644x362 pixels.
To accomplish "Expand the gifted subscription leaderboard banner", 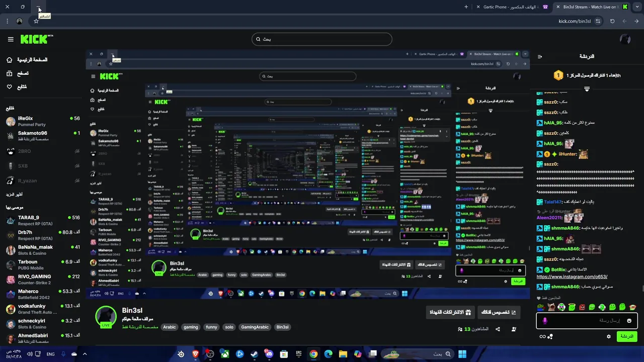I will click(x=587, y=89).
